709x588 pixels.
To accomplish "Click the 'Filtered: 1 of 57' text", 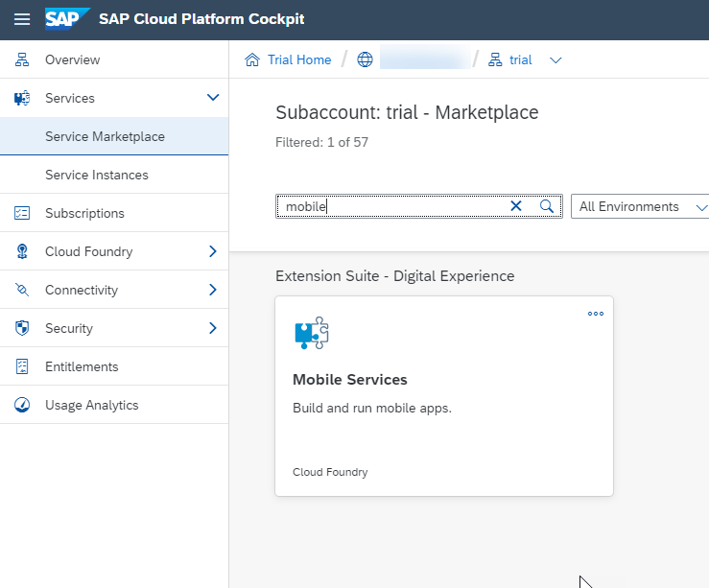I will point(322,142).
